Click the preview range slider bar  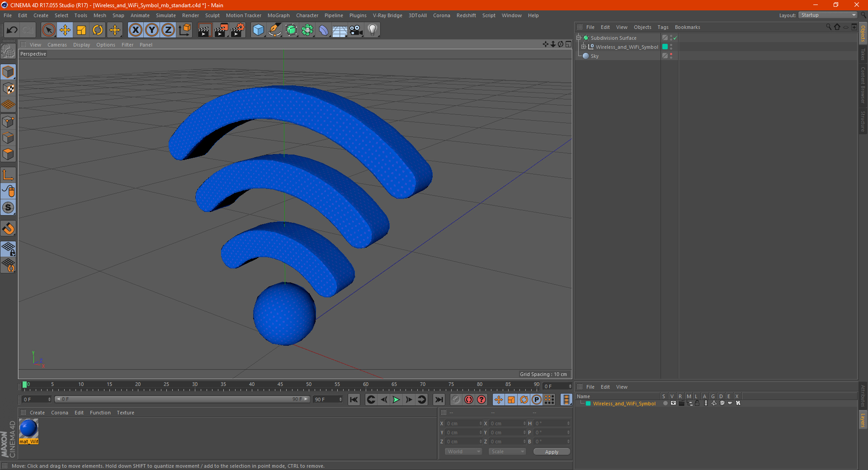click(x=182, y=399)
